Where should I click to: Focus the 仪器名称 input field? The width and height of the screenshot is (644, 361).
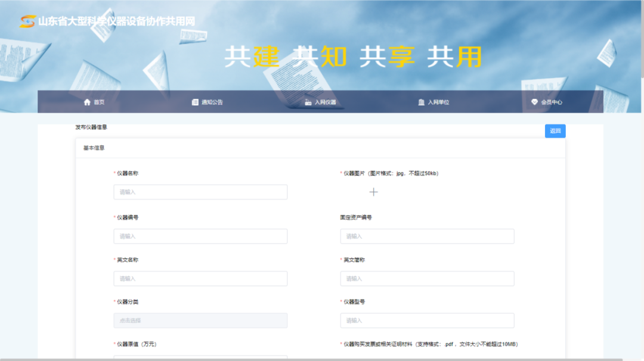pos(200,192)
